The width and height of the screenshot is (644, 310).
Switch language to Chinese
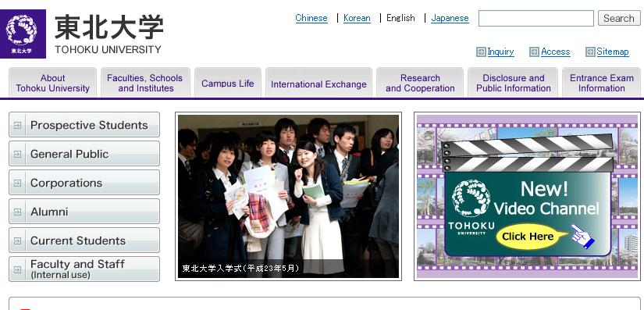[311, 18]
